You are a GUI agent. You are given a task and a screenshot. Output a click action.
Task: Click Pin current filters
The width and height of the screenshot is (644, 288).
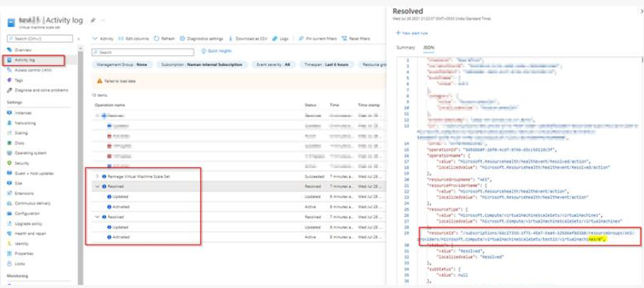[x=318, y=39]
